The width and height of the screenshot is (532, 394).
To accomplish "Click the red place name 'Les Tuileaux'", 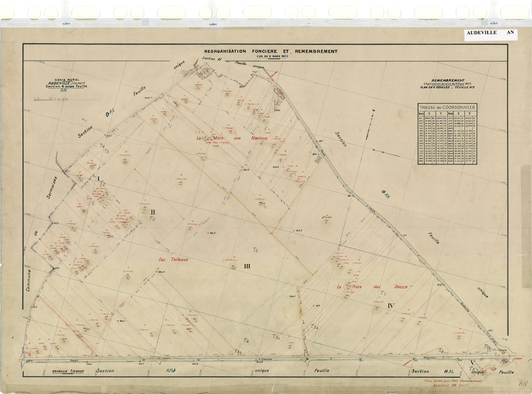I will (173, 259).
